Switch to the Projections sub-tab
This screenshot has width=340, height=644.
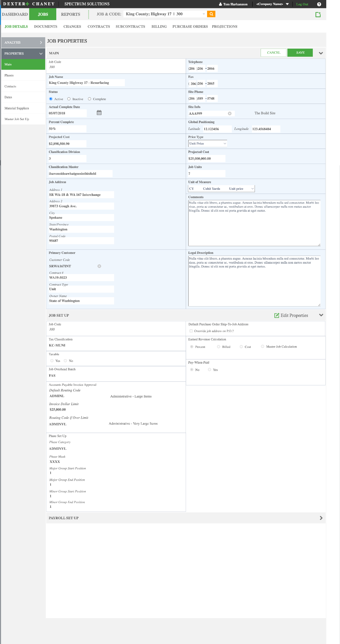tap(224, 26)
